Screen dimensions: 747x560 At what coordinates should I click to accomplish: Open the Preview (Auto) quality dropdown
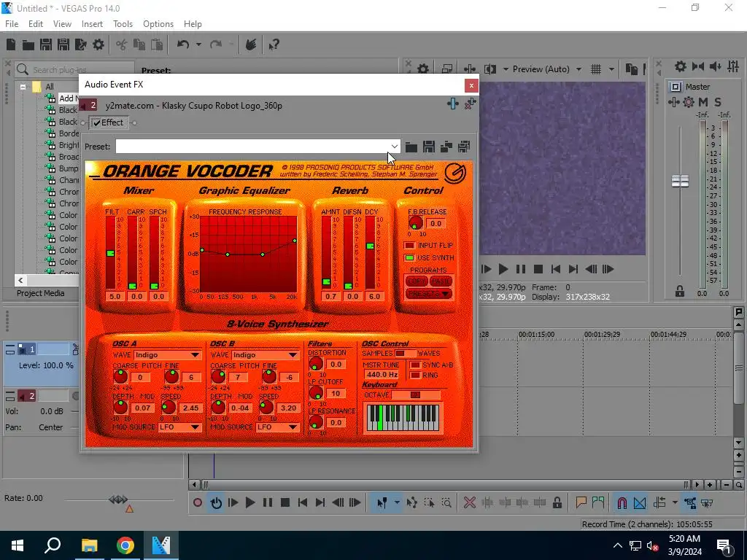578,69
